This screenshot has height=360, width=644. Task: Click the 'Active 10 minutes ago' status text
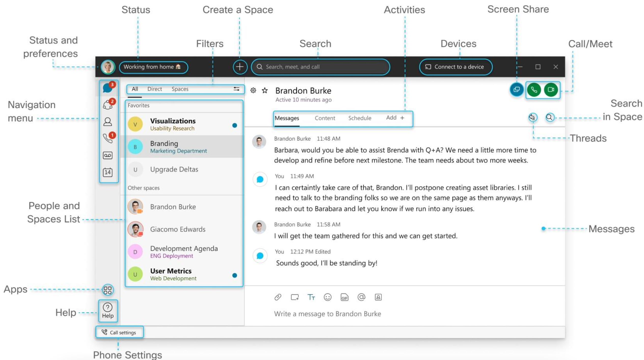point(303,100)
